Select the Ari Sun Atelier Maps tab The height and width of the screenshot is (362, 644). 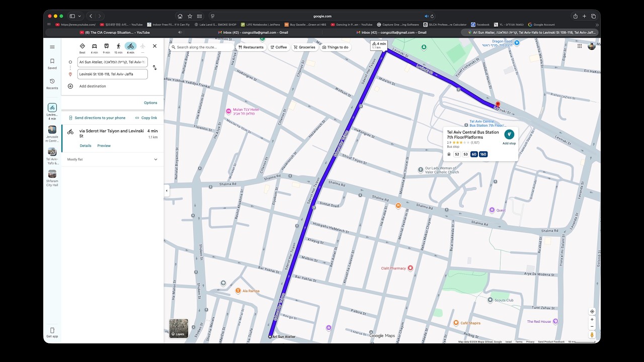530,32
